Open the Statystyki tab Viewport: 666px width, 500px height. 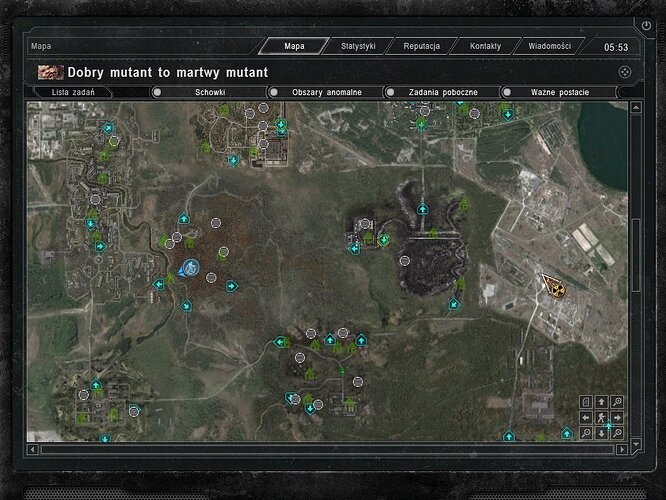coord(358,46)
